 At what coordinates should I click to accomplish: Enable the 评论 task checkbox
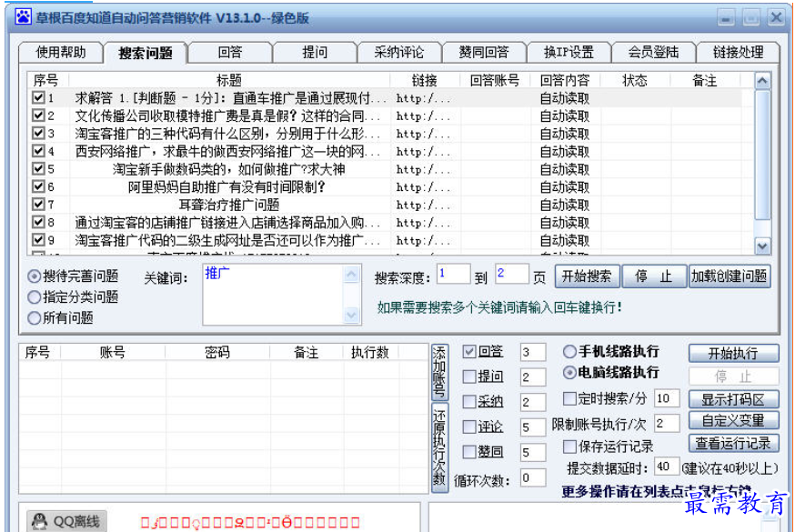469,427
